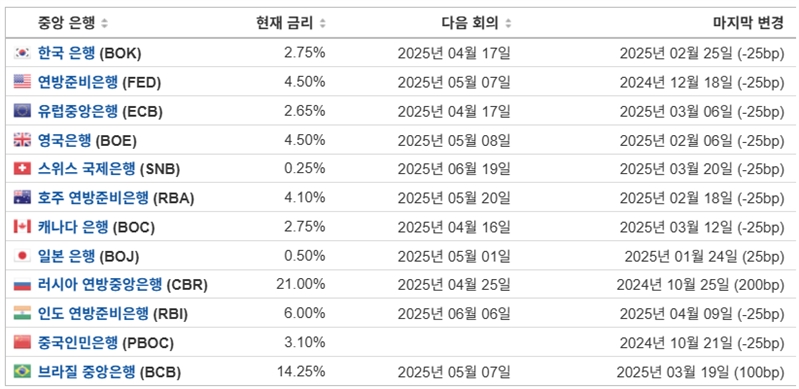Click the United States flag icon
This screenshot has height=389, width=799.
[x=22, y=82]
